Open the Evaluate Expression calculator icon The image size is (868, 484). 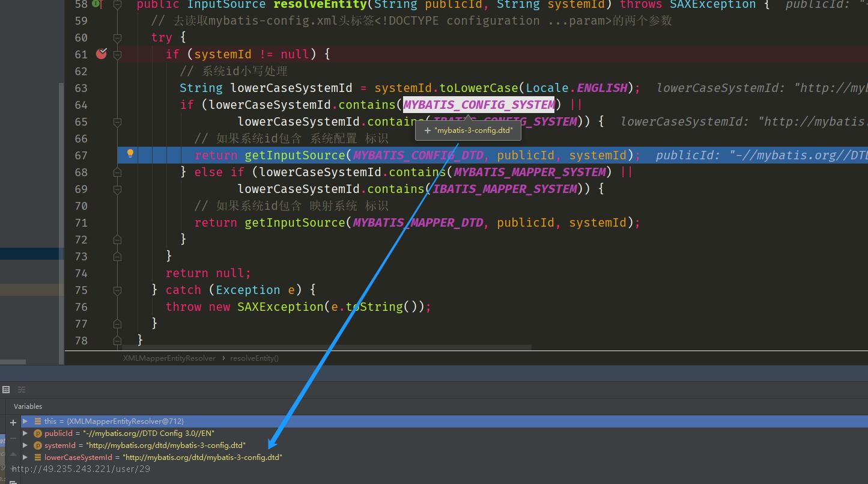point(6,390)
